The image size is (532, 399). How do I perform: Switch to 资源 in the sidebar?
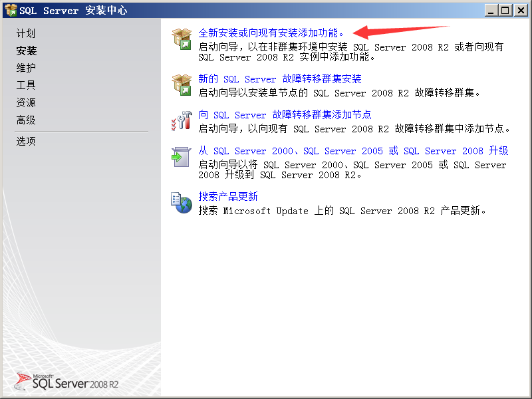(x=26, y=102)
